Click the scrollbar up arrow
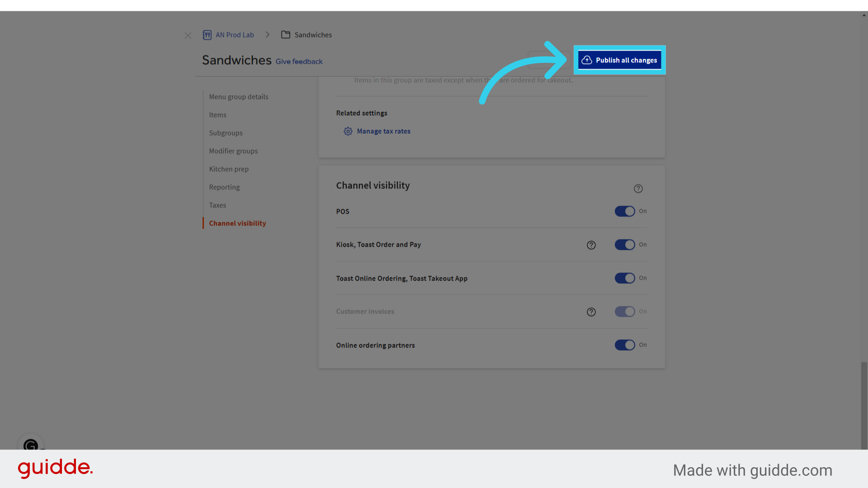Screen dimensions: 868x488 [x=864, y=15]
